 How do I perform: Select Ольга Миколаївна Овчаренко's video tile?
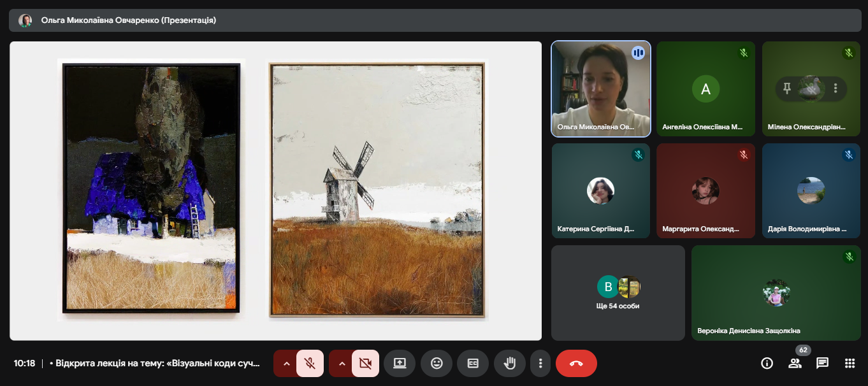point(600,89)
